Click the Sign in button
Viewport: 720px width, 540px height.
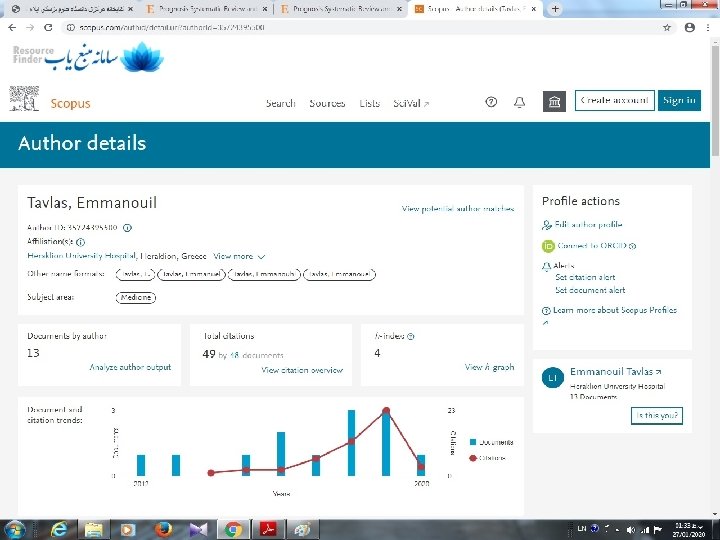[x=679, y=101]
